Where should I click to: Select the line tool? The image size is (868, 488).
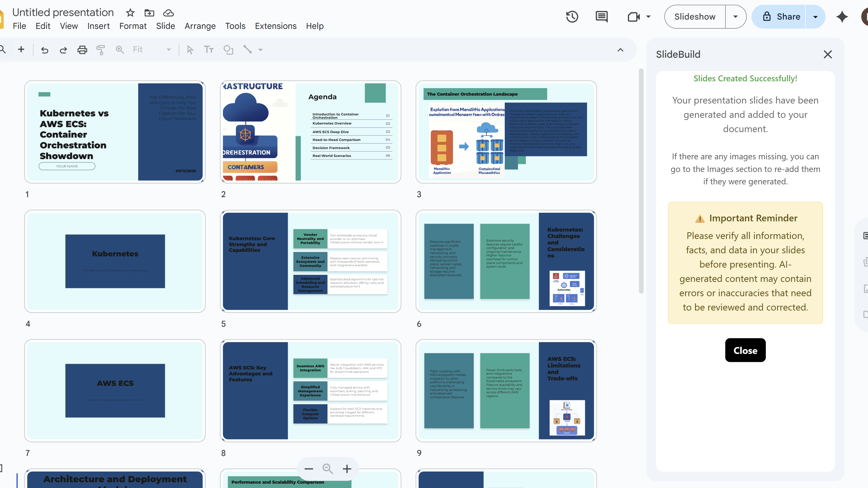point(248,50)
